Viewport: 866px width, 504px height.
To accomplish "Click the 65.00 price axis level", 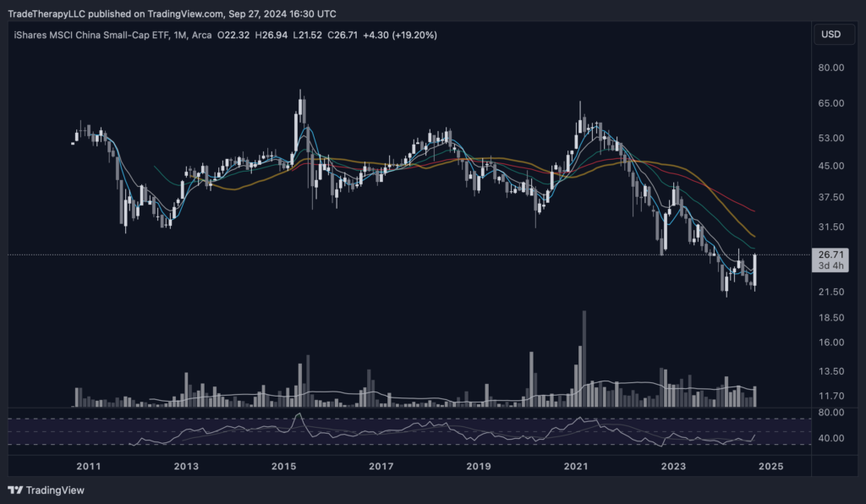I will click(829, 103).
